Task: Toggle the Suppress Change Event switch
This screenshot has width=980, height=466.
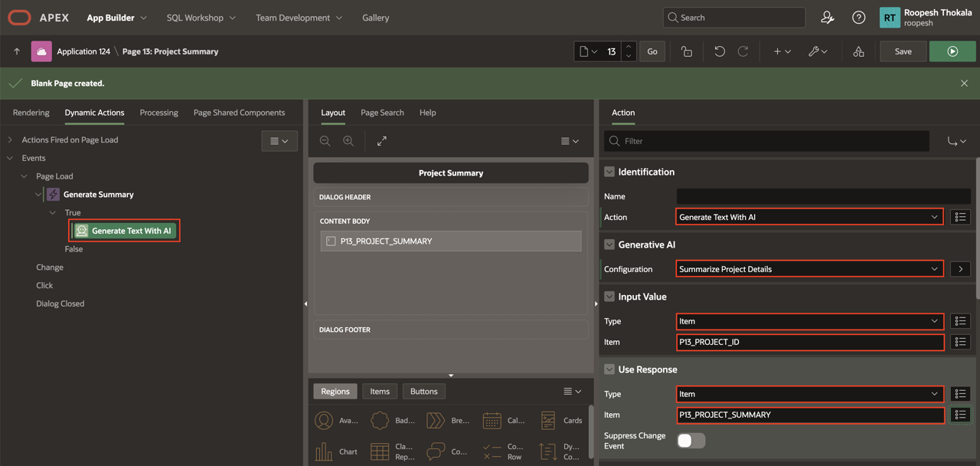Action: pyautogui.click(x=691, y=441)
